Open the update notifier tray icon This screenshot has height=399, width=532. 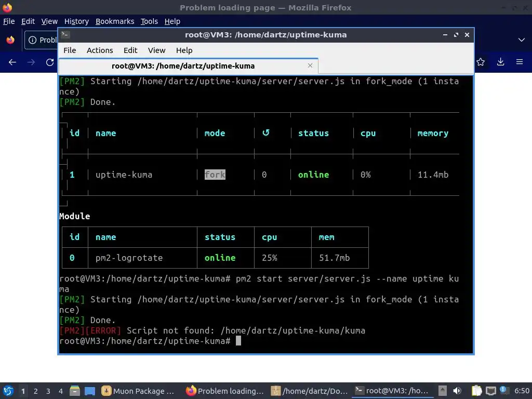point(503,391)
